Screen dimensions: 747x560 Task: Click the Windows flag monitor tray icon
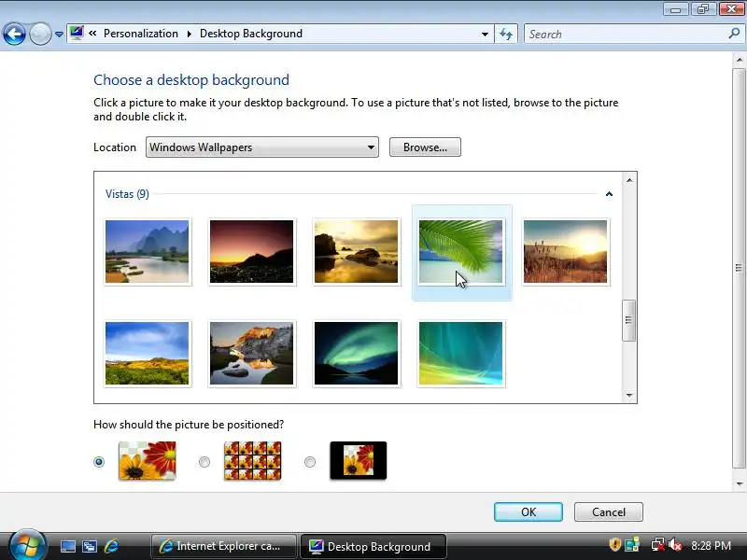pos(632,545)
